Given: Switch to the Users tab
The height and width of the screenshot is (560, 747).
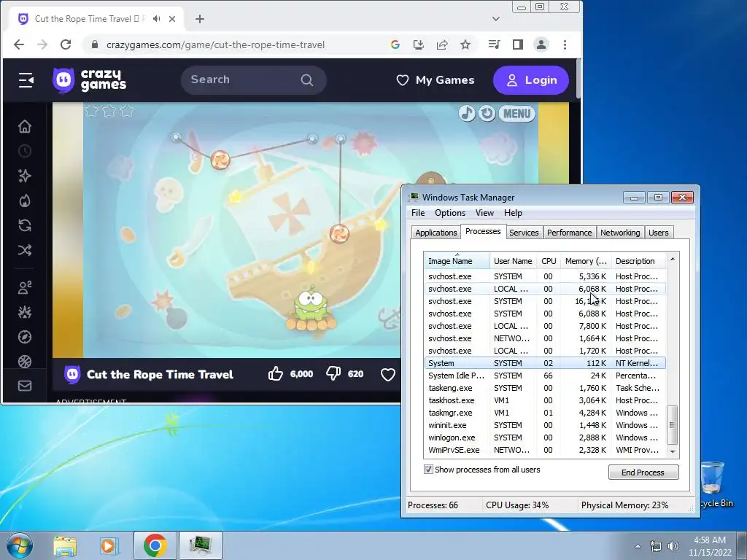Looking at the screenshot, I should (x=659, y=233).
